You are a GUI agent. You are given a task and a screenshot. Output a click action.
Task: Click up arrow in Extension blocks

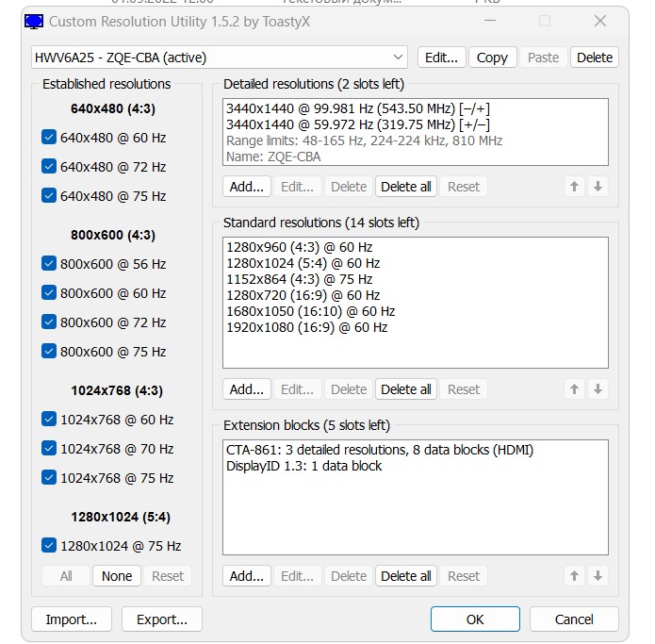574,576
